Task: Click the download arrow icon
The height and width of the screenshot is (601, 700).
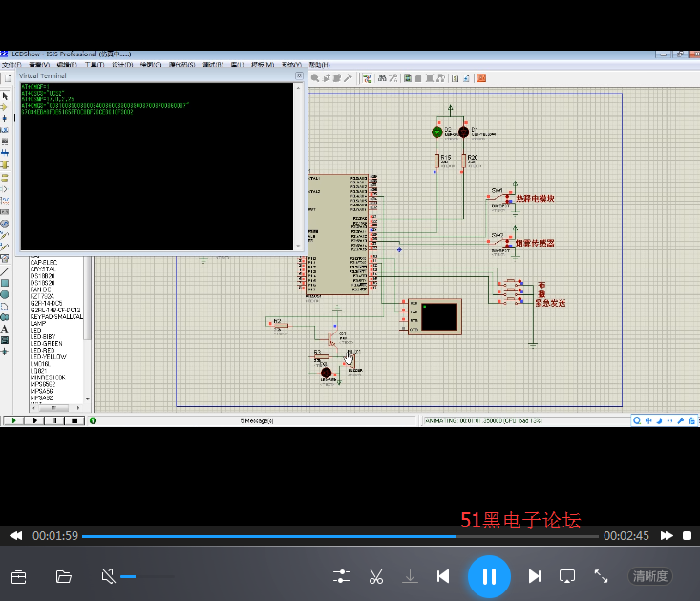Action: point(410,576)
